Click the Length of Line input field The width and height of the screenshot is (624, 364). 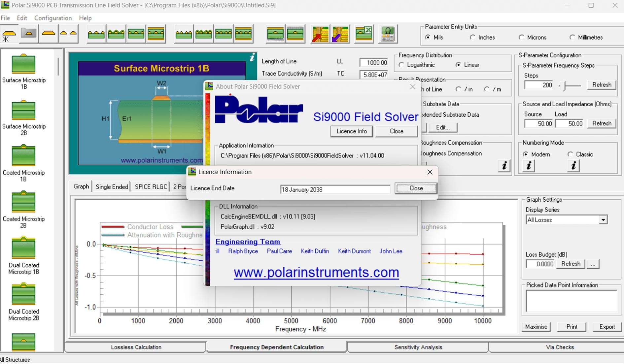pos(374,63)
